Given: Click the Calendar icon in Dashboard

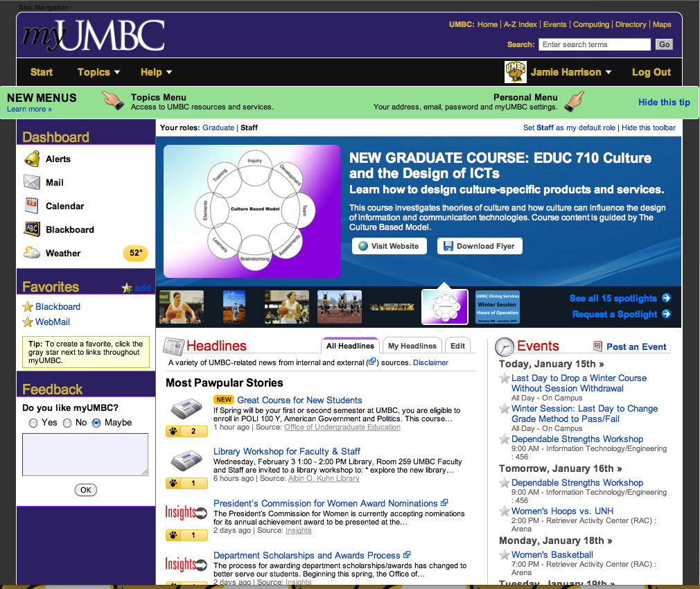Looking at the screenshot, I should pos(32,206).
